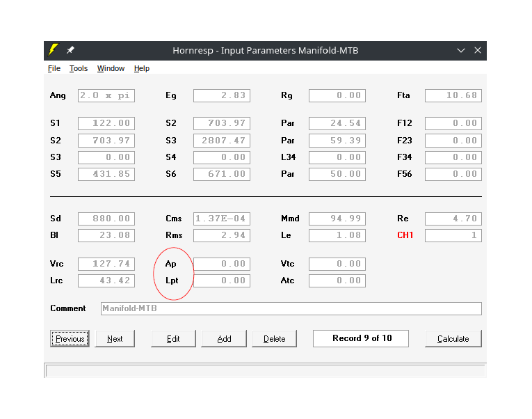The height and width of the screenshot is (419, 532).
Task: Click the pin icon in title bar
Action: 70,50
